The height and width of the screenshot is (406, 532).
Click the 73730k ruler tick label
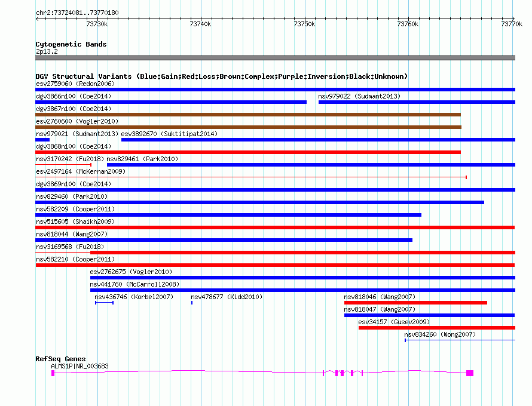pyautogui.click(x=97, y=24)
